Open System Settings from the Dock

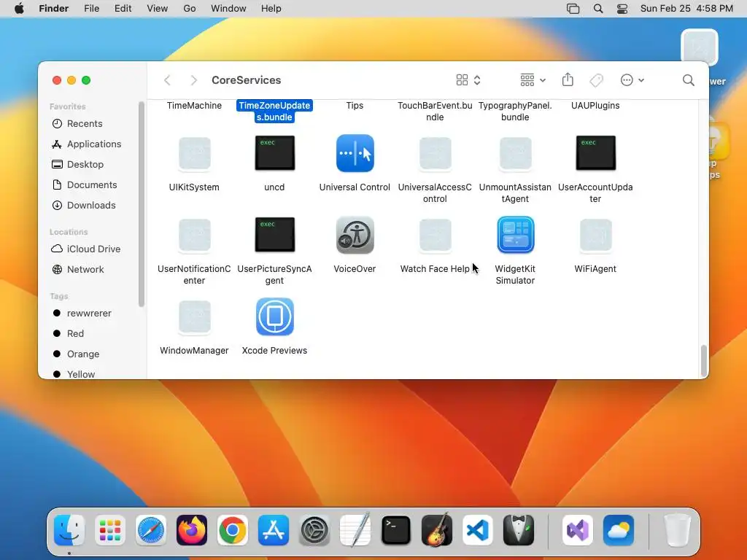pyautogui.click(x=314, y=530)
